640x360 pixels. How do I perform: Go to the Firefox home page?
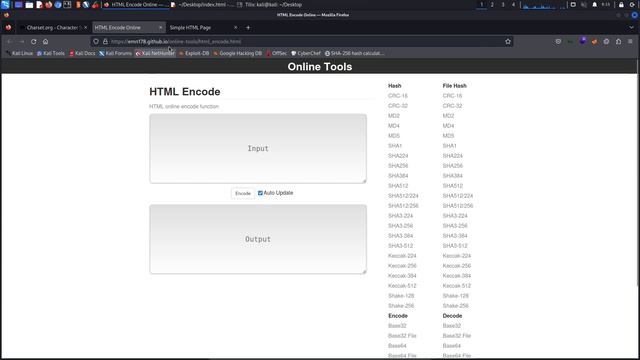(45, 42)
